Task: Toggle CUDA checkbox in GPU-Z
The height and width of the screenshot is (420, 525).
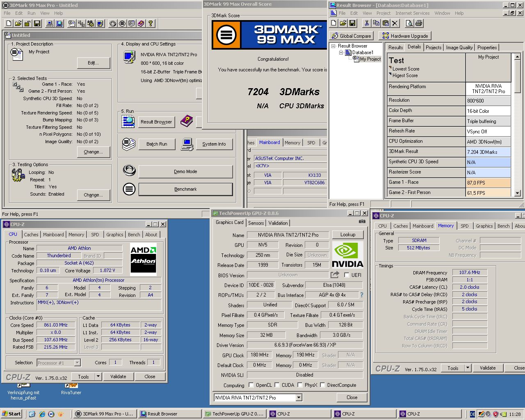Action: click(277, 385)
